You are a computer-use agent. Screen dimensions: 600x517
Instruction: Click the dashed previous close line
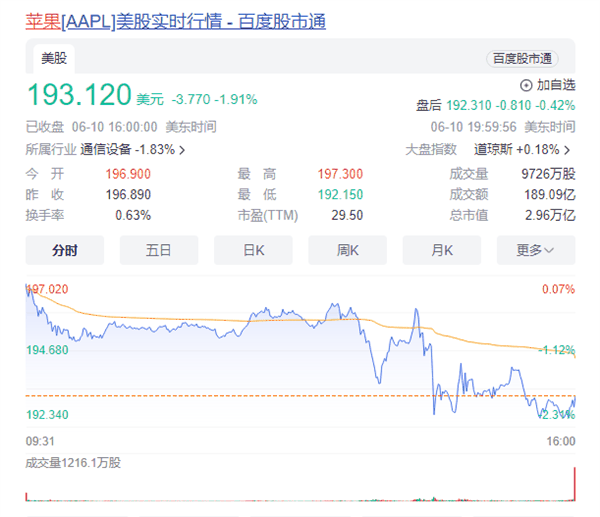click(x=300, y=396)
